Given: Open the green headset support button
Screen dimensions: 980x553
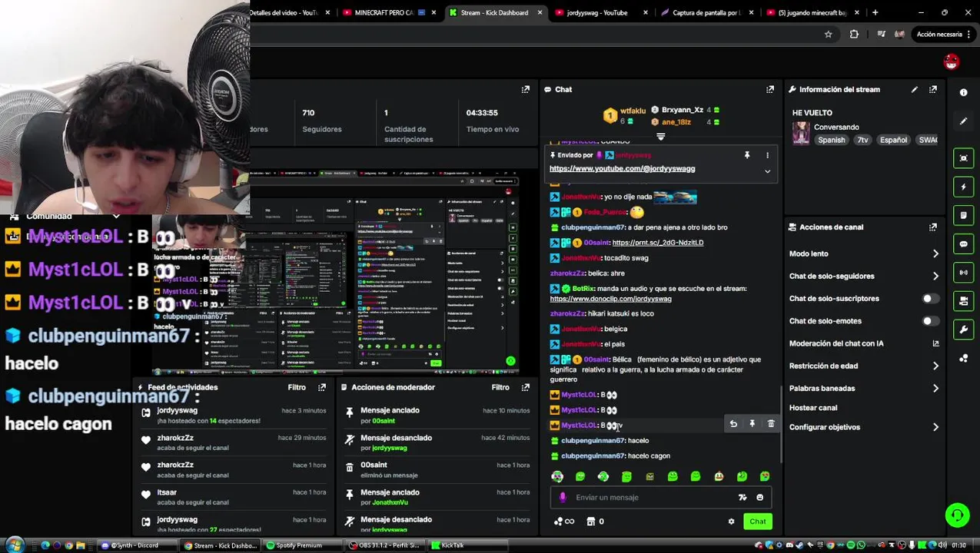Looking at the screenshot, I should tap(957, 515).
